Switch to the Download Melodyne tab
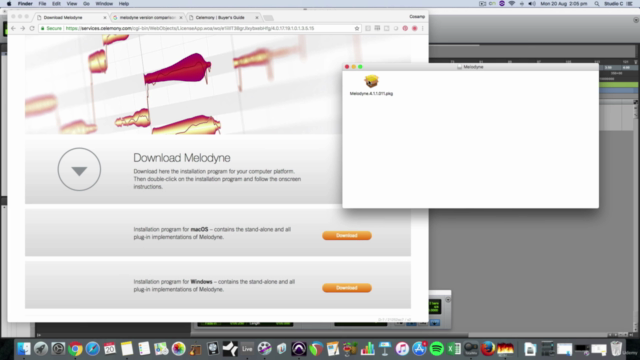The width and height of the screenshot is (640, 360). (69, 18)
